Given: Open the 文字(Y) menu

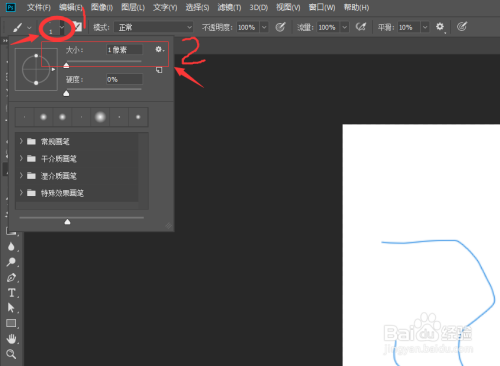Looking at the screenshot, I should click(165, 7).
